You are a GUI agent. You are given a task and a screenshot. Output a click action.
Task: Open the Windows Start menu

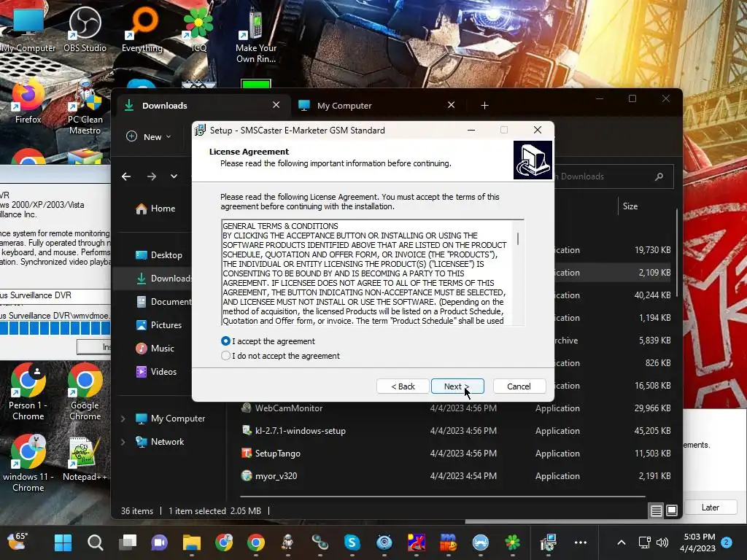(63, 542)
